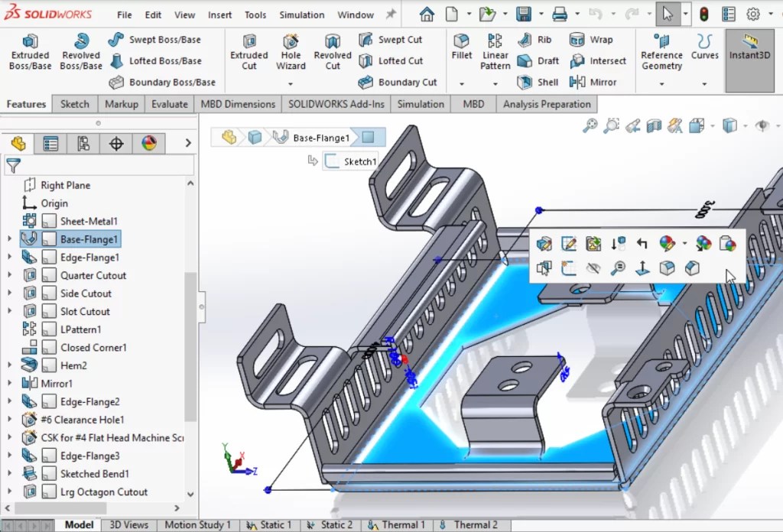Open Reference Geometry tools
783x532 pixels.
coord(661,52)
